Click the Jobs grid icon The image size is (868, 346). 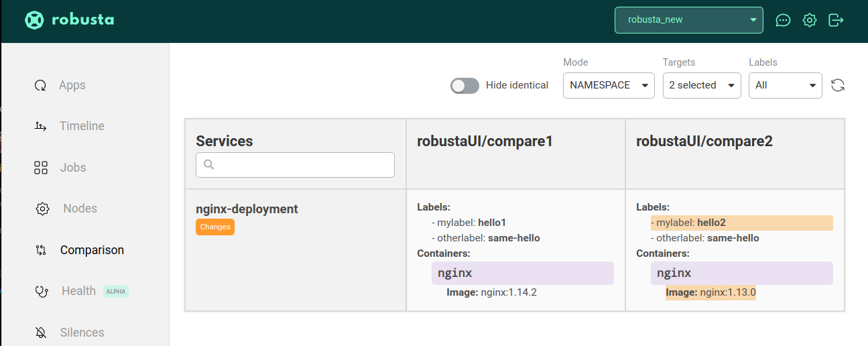(x=41, y=168)
